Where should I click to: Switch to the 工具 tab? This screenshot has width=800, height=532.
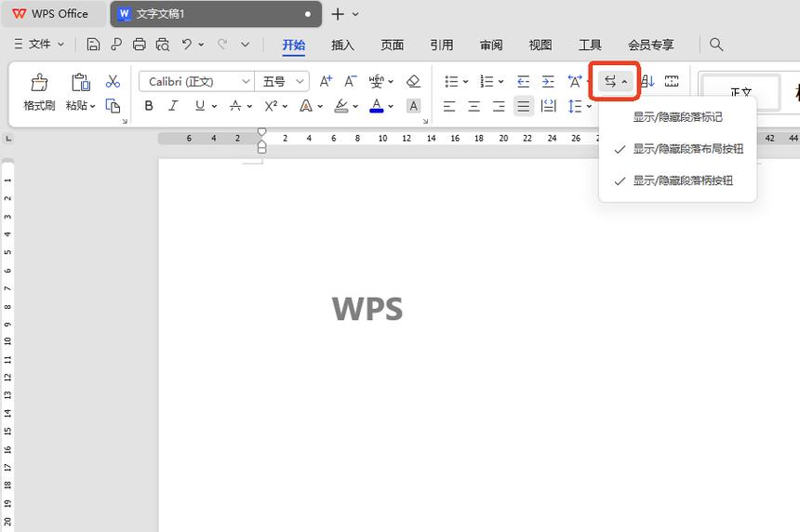(590, 45)
